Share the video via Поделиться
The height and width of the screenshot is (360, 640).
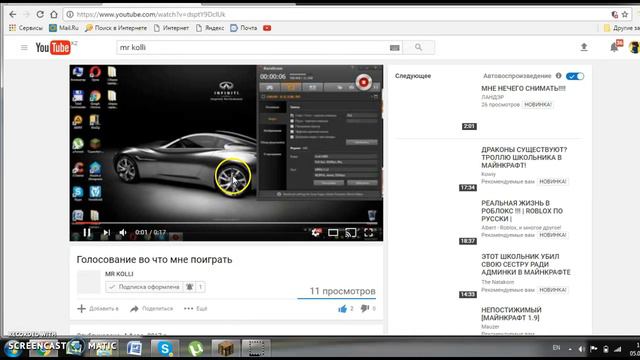pos(152,309)
